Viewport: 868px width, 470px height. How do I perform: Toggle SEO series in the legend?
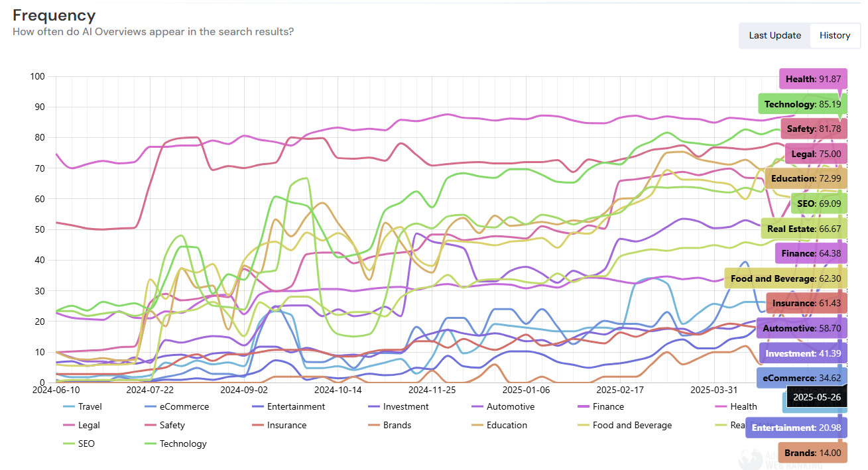[x=79, y=443]
